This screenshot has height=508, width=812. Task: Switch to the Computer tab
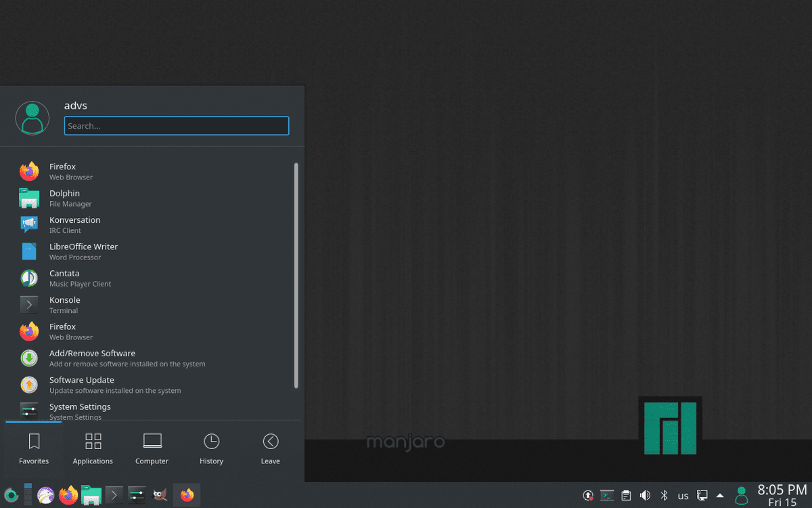pos(152,449)
